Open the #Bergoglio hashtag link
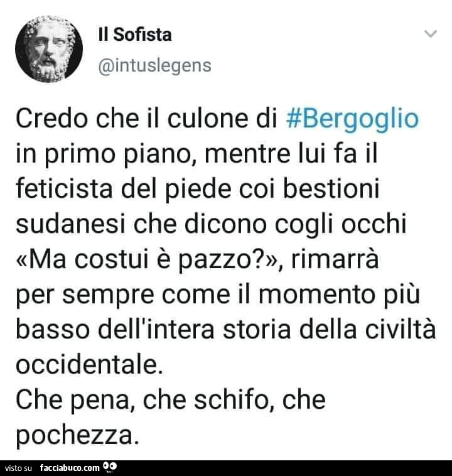The width and height of the screenshot is (452, 476). (x=352, y=119)
